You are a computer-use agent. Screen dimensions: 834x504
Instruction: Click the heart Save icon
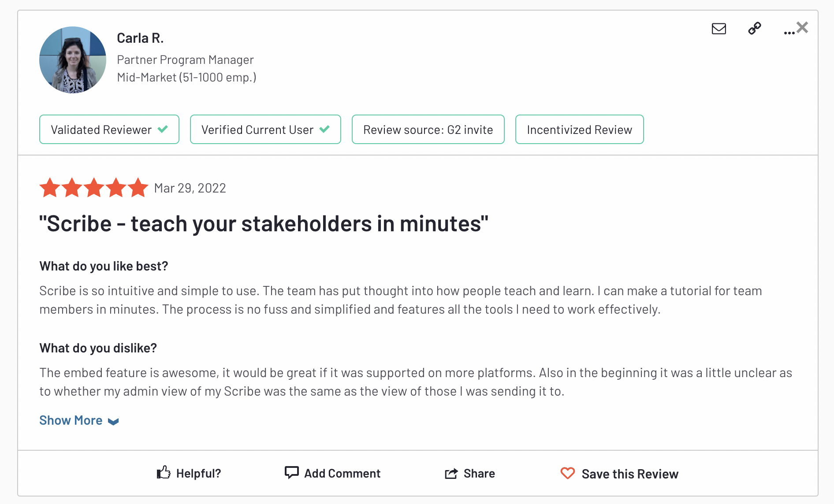pos(568,473)
